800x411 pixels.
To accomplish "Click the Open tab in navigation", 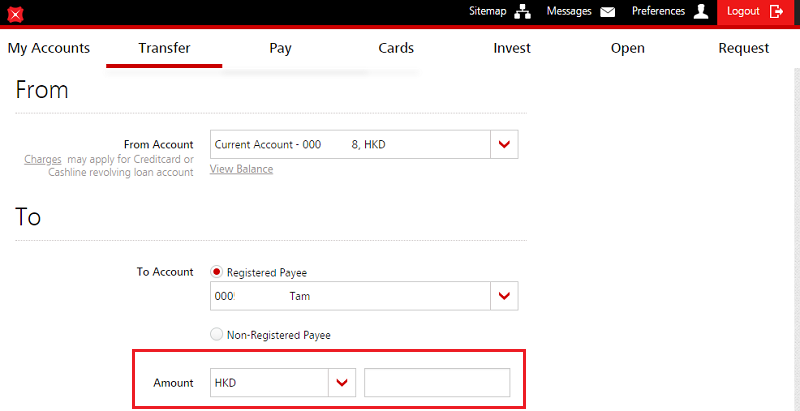I will point(627,48).
